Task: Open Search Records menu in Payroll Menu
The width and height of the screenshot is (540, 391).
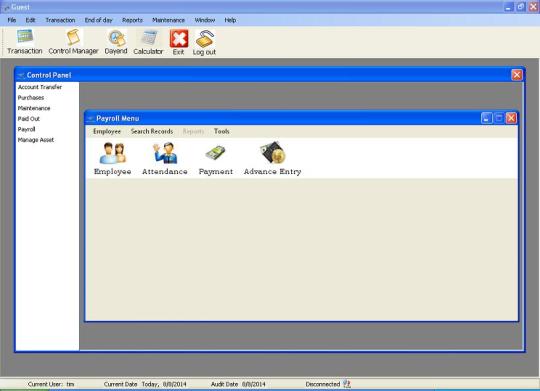Action: (152, 131)
